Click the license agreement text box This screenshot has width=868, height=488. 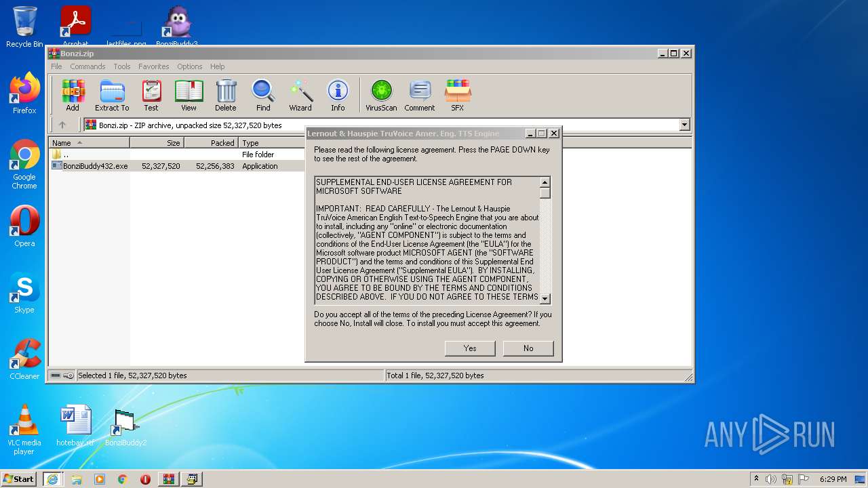[x=427, y=240]
